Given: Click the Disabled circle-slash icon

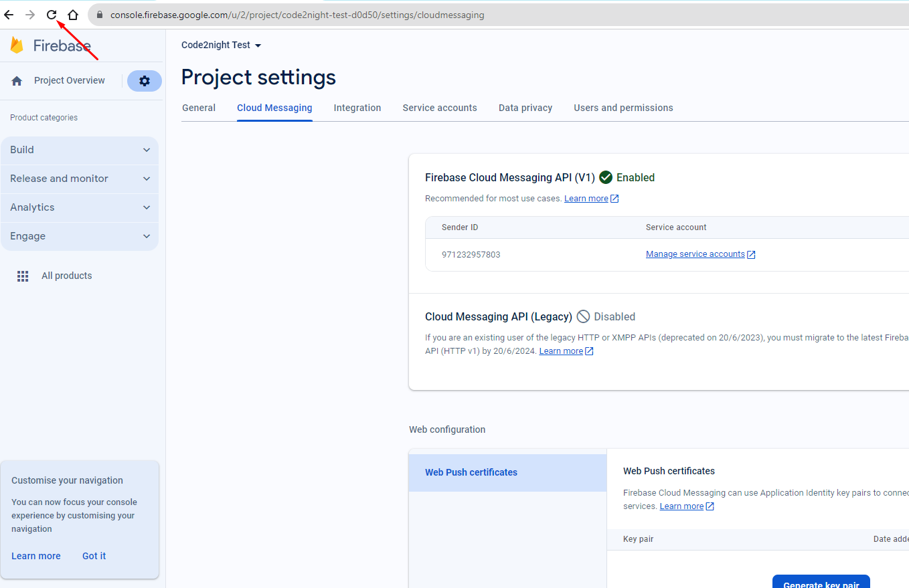Looking at the screenshot, I should click(x=583, y=316).
